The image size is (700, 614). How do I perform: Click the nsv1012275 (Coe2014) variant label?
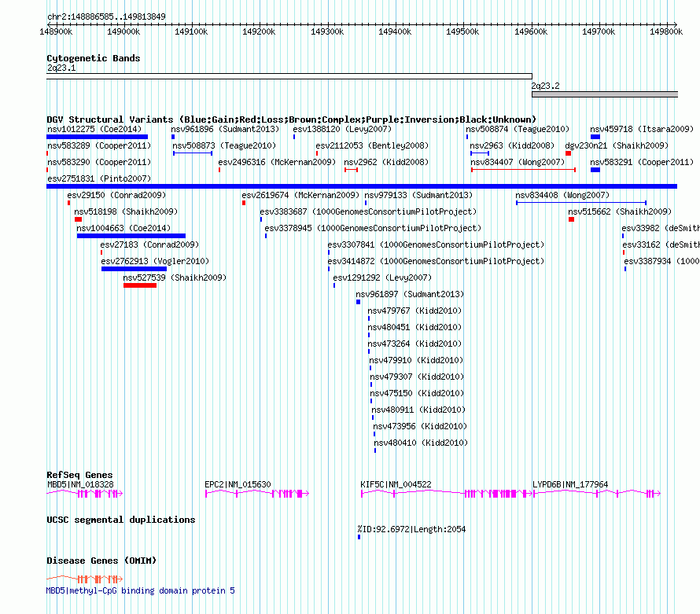[94, 129]
